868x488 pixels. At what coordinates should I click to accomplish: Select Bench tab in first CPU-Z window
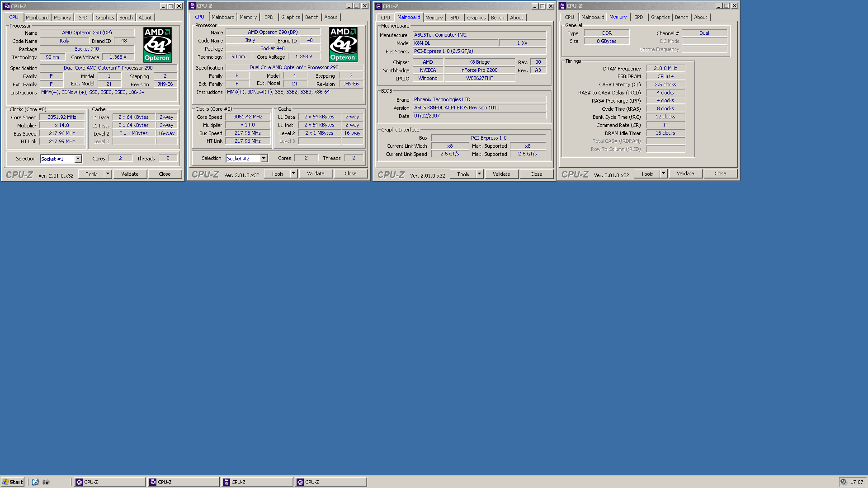(x=126, y=18)
